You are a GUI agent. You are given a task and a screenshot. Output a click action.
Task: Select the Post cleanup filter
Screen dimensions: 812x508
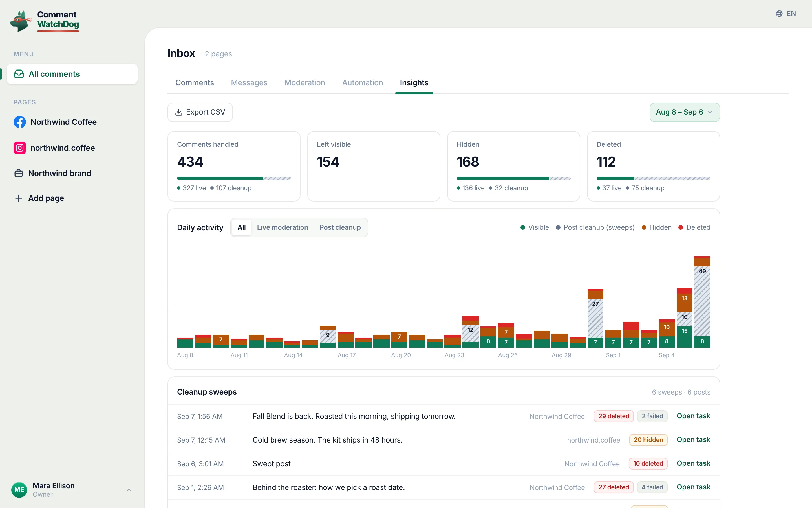340,227
